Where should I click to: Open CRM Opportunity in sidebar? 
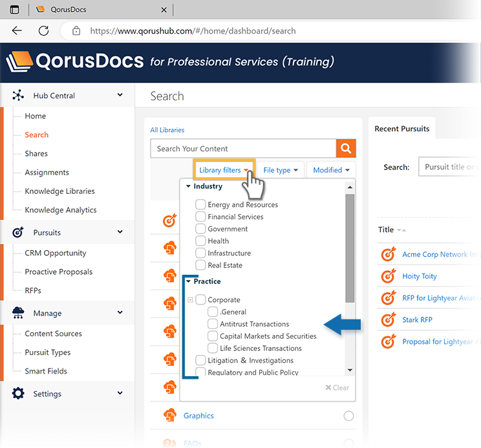click(56, 253)
